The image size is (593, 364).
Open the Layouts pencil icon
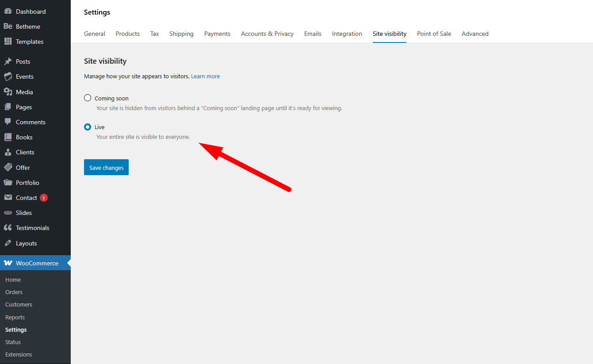(8, 243)
